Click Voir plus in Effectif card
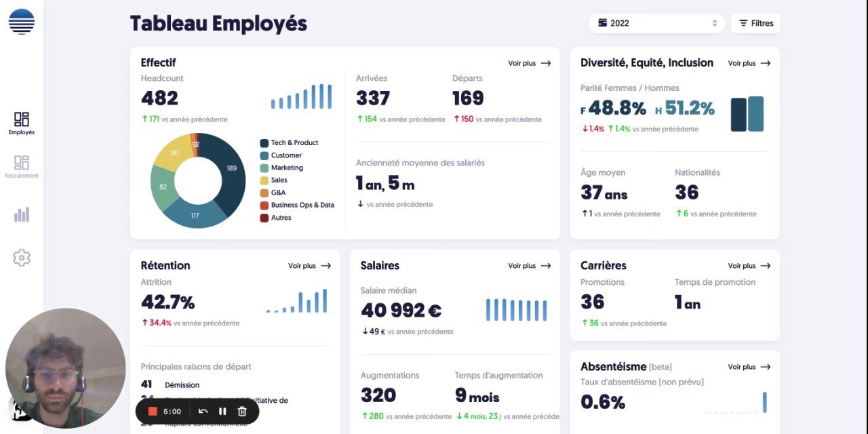This screenshot has height=434, width=868. [530, 63]
